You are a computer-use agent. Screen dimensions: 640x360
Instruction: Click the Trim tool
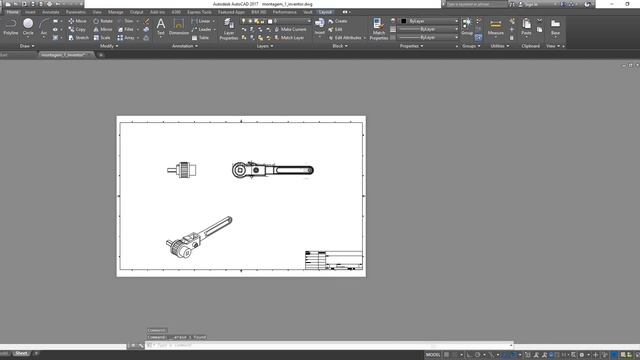coord(125,21)
